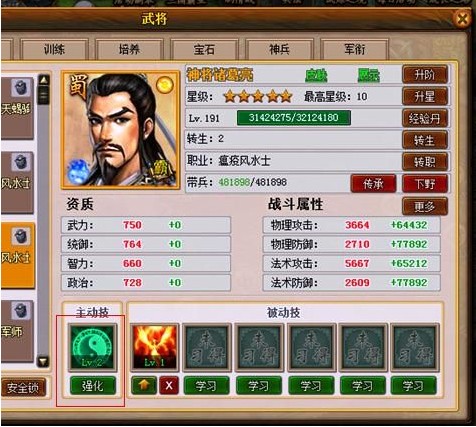Remove passive skill with red X button

click(169, 386)
